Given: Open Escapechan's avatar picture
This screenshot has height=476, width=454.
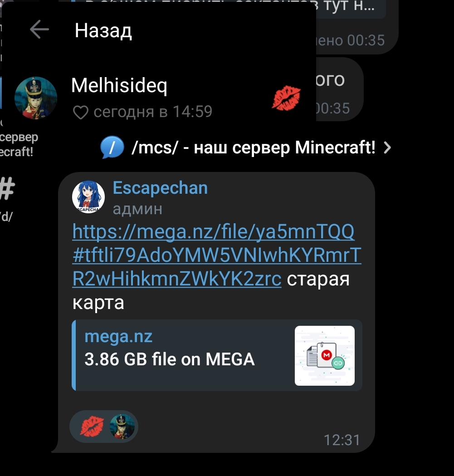Looking at the screenshot, I should pyautogui.click(x=88, y=197).
